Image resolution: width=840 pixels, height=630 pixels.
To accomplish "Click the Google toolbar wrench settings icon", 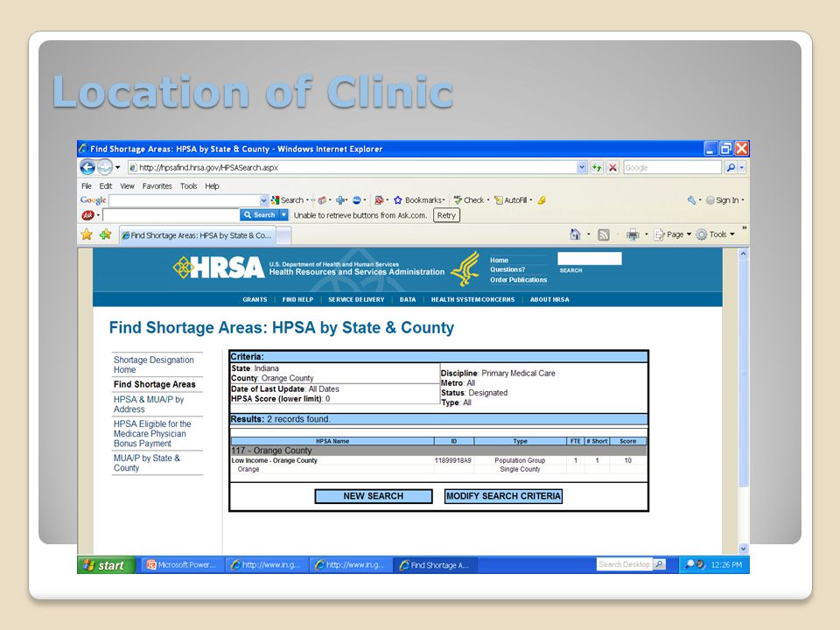I will coord(691,200).
